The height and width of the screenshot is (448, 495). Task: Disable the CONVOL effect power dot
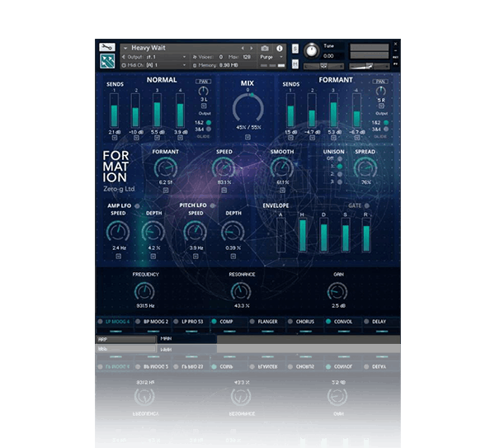click(328, 322)
